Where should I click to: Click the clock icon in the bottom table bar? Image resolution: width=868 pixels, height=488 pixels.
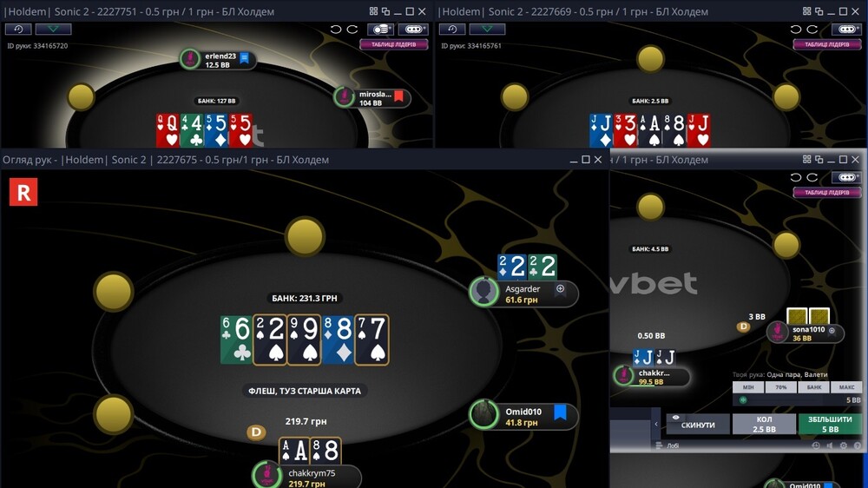point(815,445)
